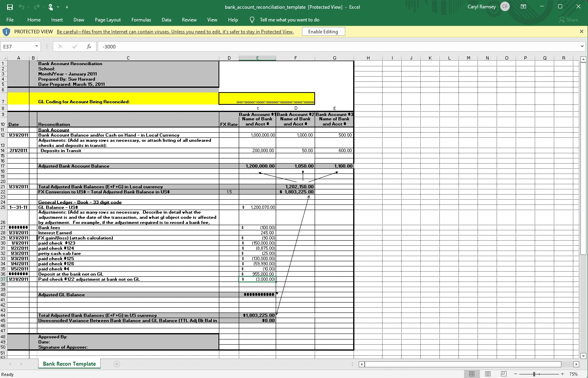Open the View tab
The height and width of the screenshot is (378, 588).
[x=212, y=20]
